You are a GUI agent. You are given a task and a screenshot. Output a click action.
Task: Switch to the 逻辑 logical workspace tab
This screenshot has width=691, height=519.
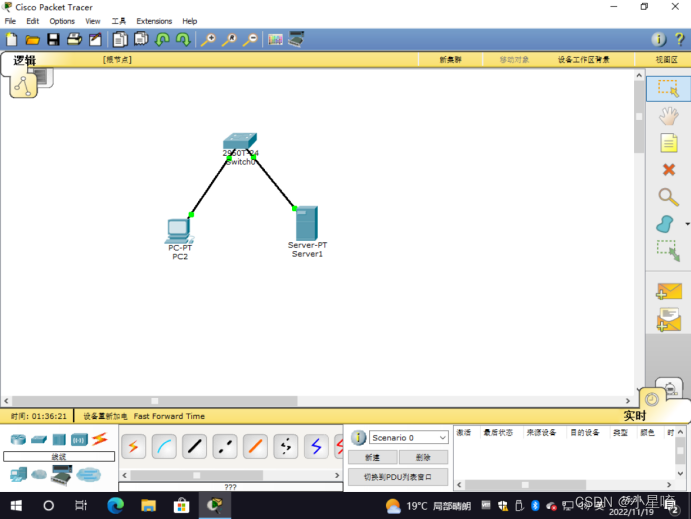pos(25,60)
